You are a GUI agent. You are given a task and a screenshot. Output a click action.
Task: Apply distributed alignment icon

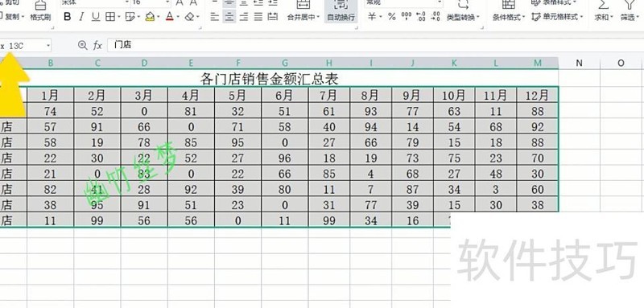[272, 17]
